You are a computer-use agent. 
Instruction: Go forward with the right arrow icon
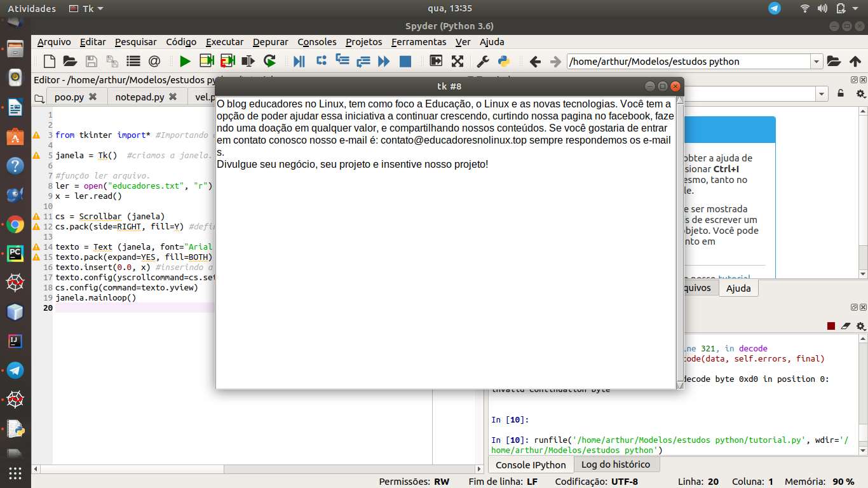556,62
